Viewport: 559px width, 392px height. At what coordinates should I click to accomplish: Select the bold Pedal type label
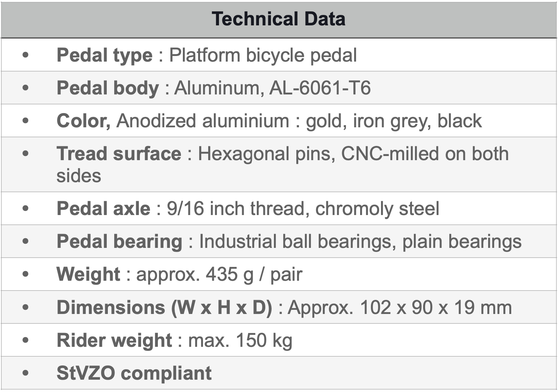[104, 55]
